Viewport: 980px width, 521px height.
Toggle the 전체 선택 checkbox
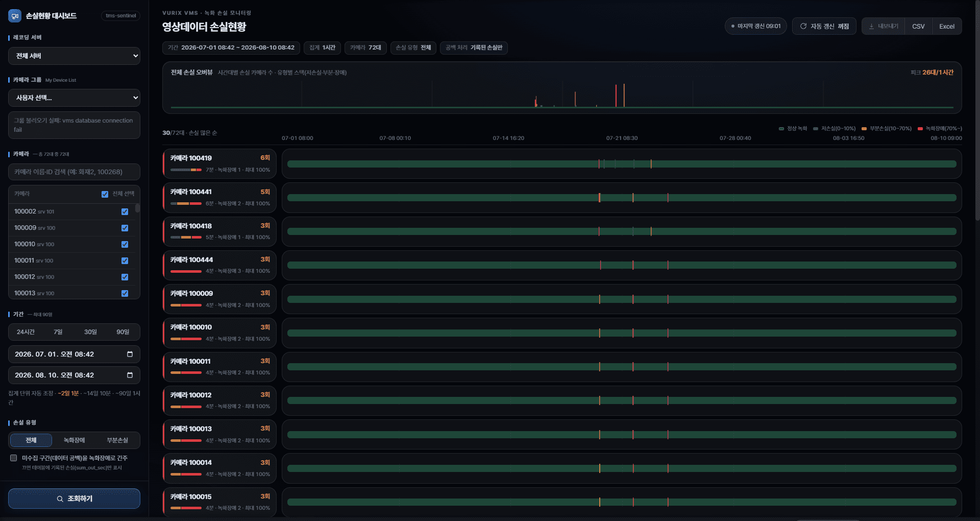[105, 194]
